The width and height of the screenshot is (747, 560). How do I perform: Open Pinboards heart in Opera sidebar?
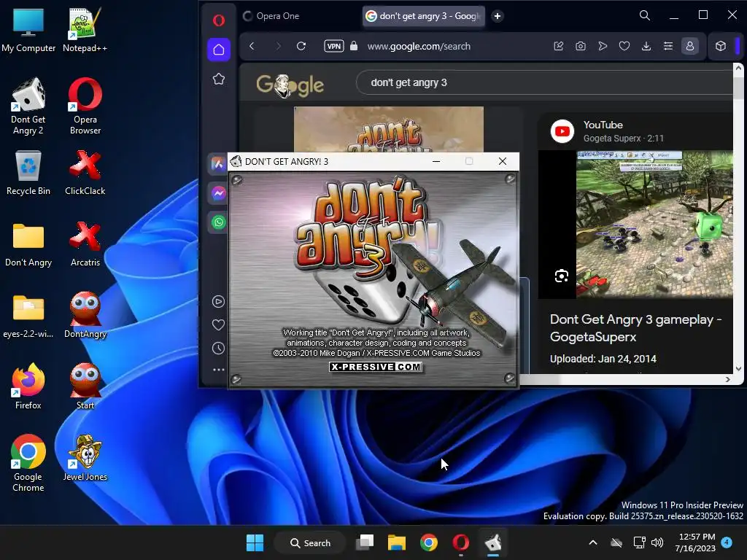(218, 324)
